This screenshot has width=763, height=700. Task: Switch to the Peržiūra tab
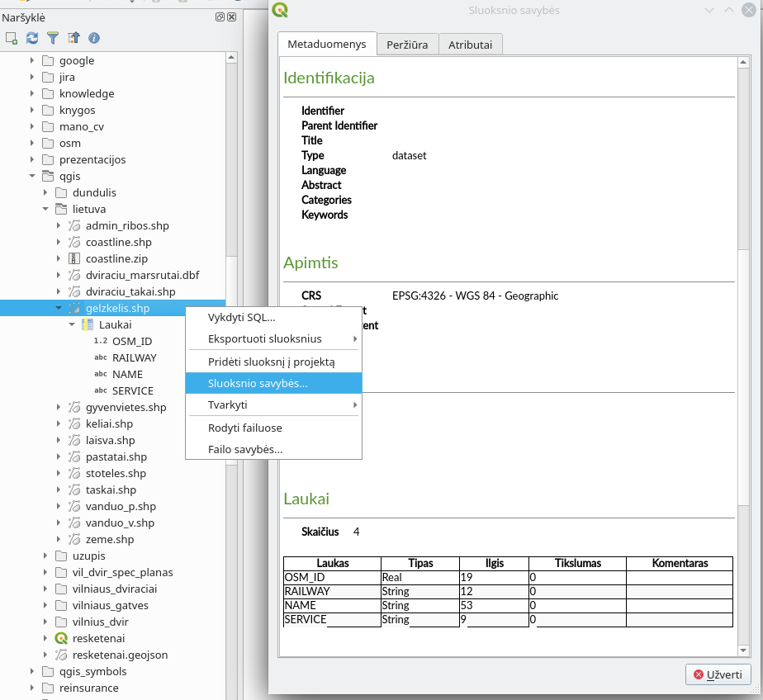pos(407,45)
